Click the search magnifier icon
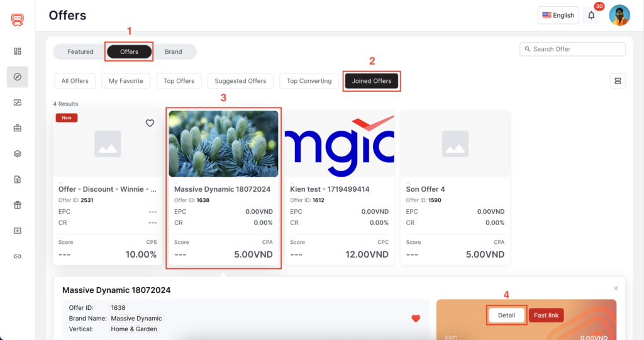644x340 pixels. (x=528, y=49)
